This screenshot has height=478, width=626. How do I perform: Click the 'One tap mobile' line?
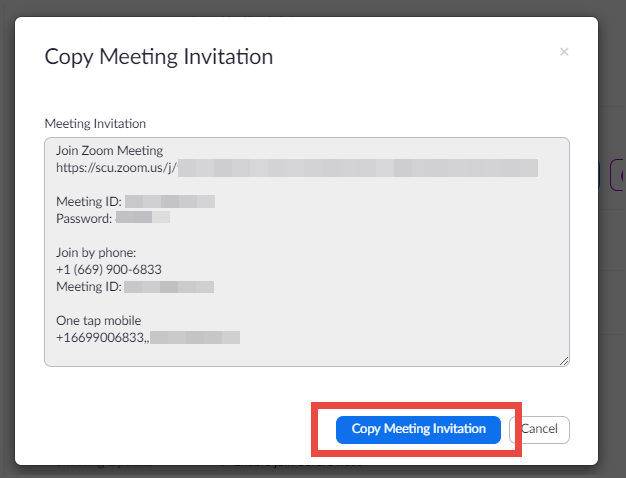point(98,320)
